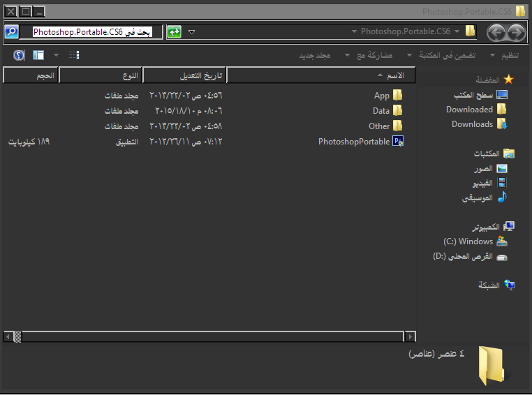
Task: Click the Videos library icon
Action: click(x=502, y=183)
